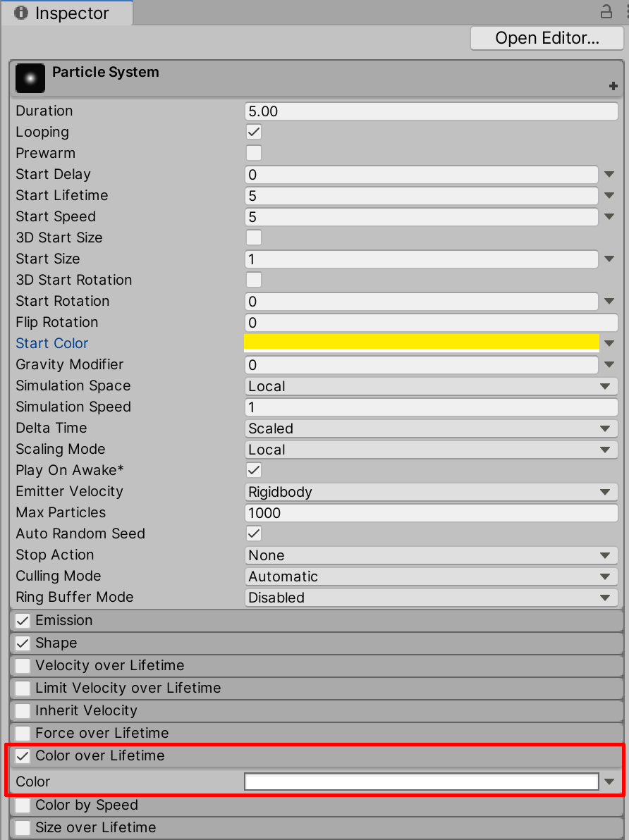
Task: Switch to the Inspector tab
Action: 67,13
